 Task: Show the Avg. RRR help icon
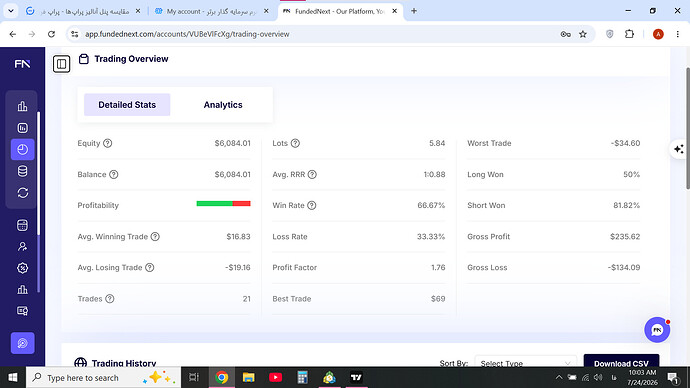coord(312,175)
